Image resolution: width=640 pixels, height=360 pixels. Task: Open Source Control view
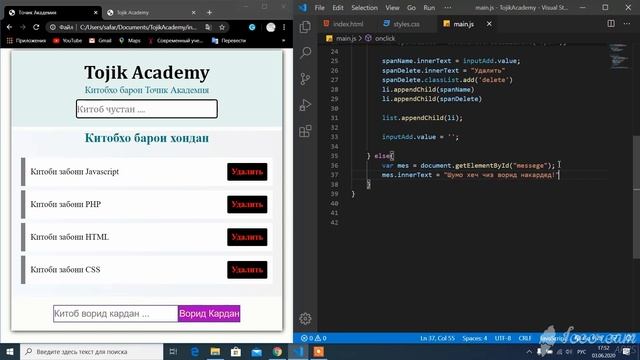(x=305, y=78)
